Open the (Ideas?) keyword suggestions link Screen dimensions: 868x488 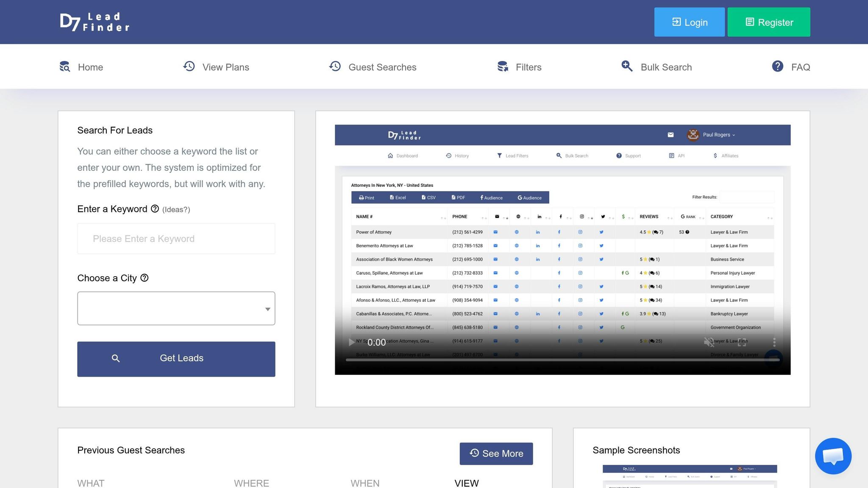(176, 210)
